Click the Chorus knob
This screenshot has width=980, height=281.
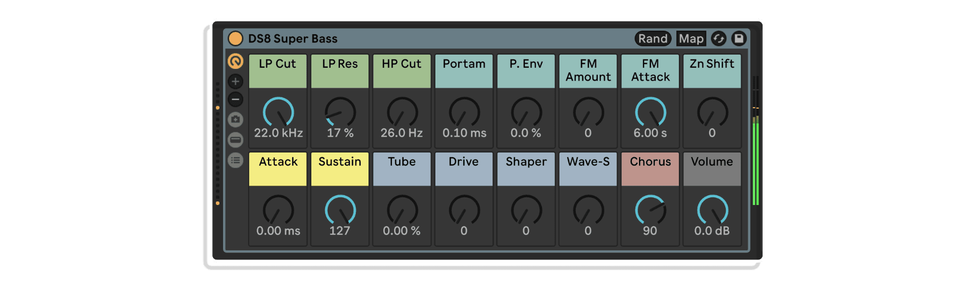pyautogui.click(x=650, y=210)
